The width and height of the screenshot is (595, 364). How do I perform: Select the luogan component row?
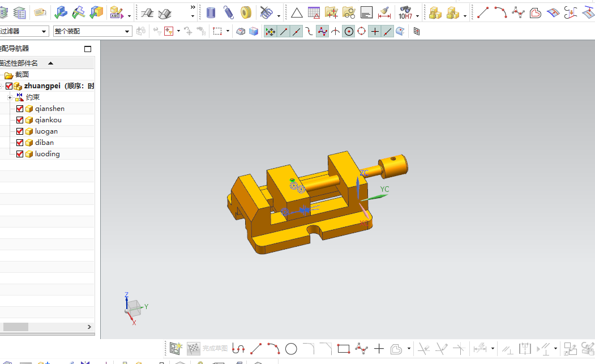[x=47, y=131]
